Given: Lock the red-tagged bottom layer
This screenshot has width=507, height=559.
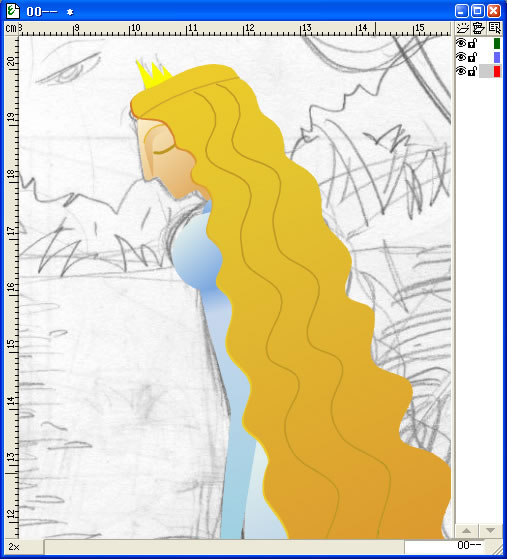Looking at the screenshot, I should pyautogui.click(x=472, y=71).
